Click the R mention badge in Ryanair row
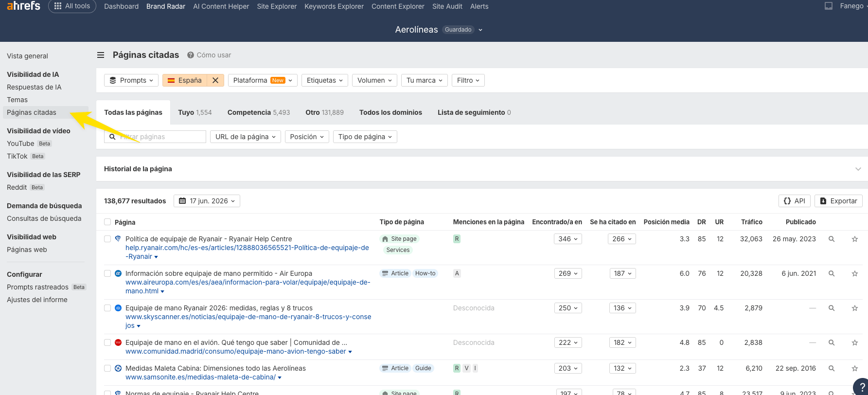This screenshot has height=395, width=868. click(x=457, y=239)
